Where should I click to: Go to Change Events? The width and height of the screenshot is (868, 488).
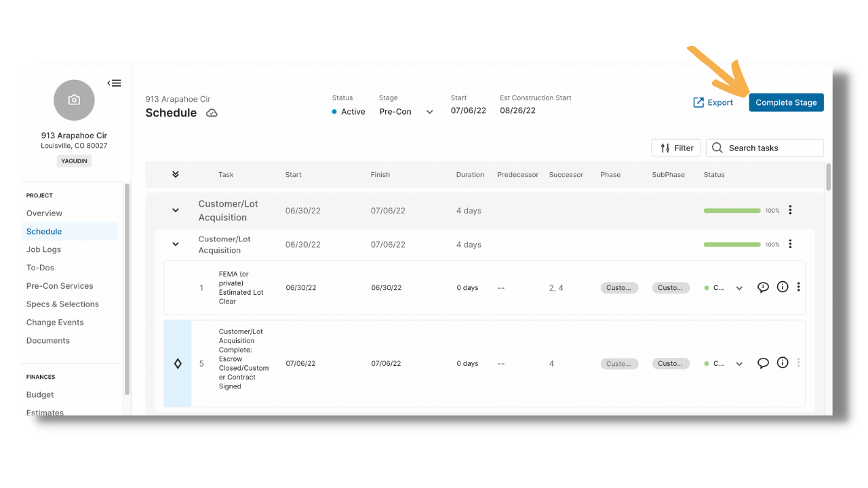55,323
